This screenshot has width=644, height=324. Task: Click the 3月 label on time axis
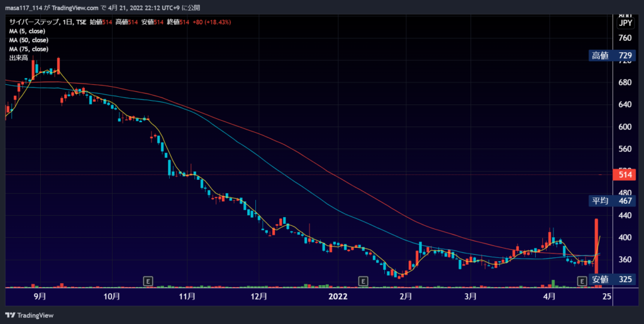[x=470, y=296]
